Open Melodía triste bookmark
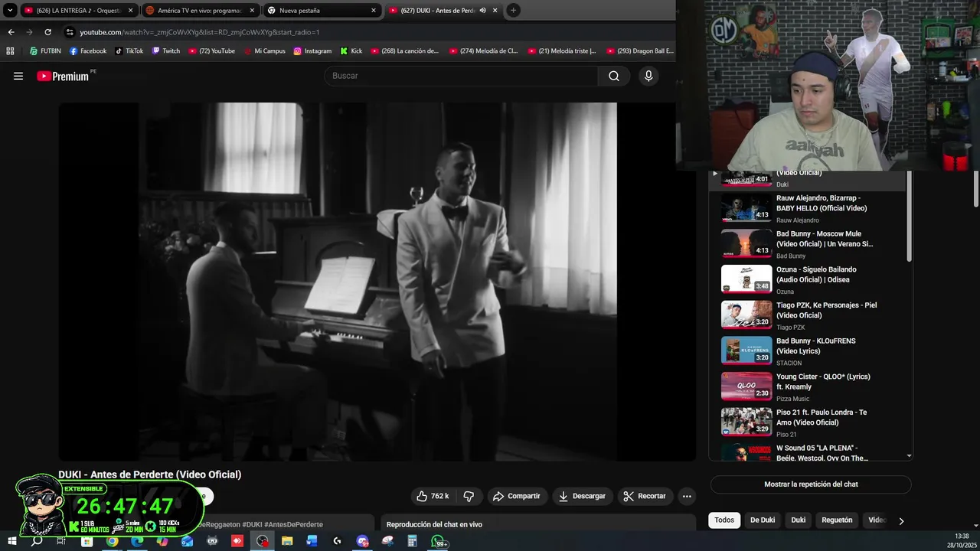 click(x=562, y=51)
